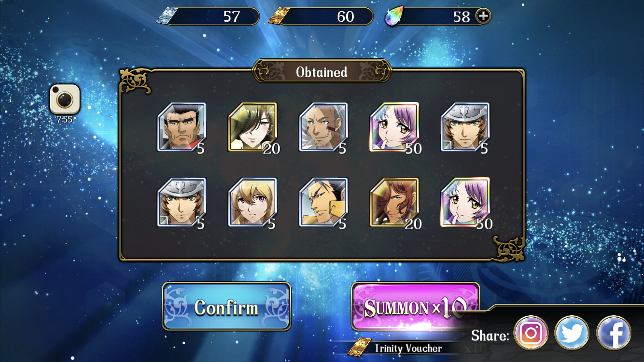Image resolution: width=644 pixels, height=362 pixels.
Task: Select bald man with face paint portrait
Action: pos(323,127)
